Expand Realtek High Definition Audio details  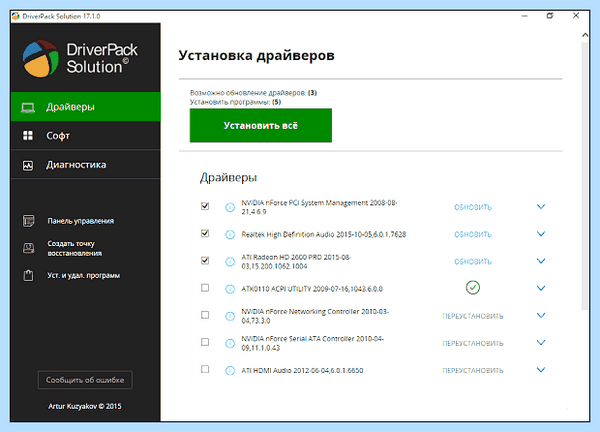[541, 234]
